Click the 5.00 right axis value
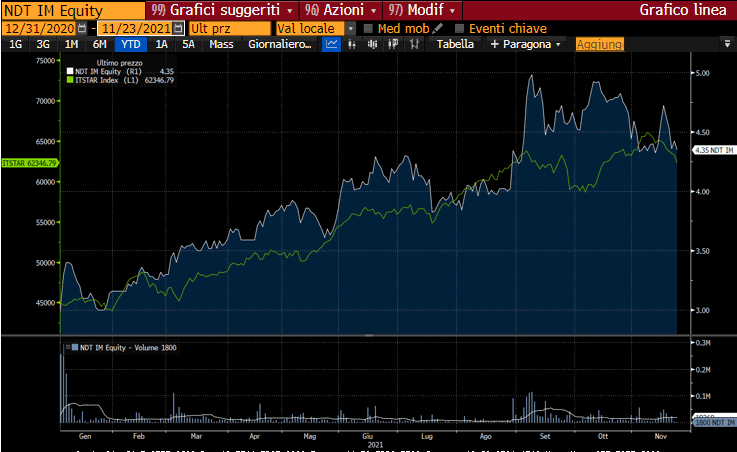 pos(703,73)
